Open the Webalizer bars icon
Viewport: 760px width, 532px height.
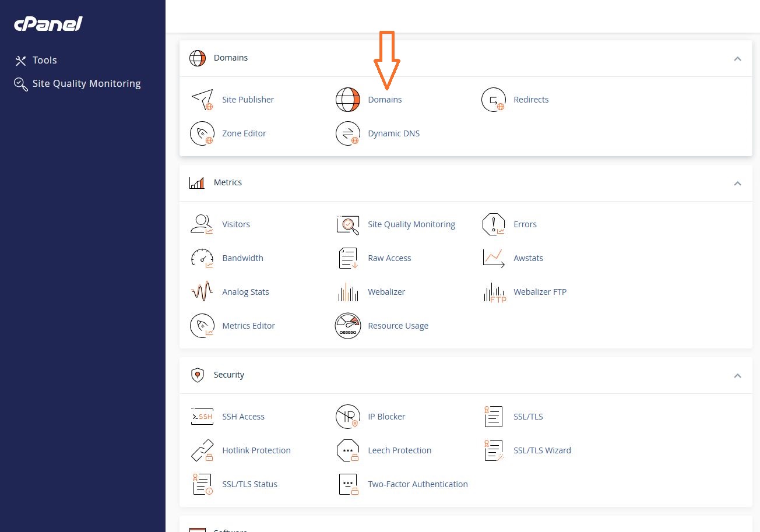(x=348, y=292)
